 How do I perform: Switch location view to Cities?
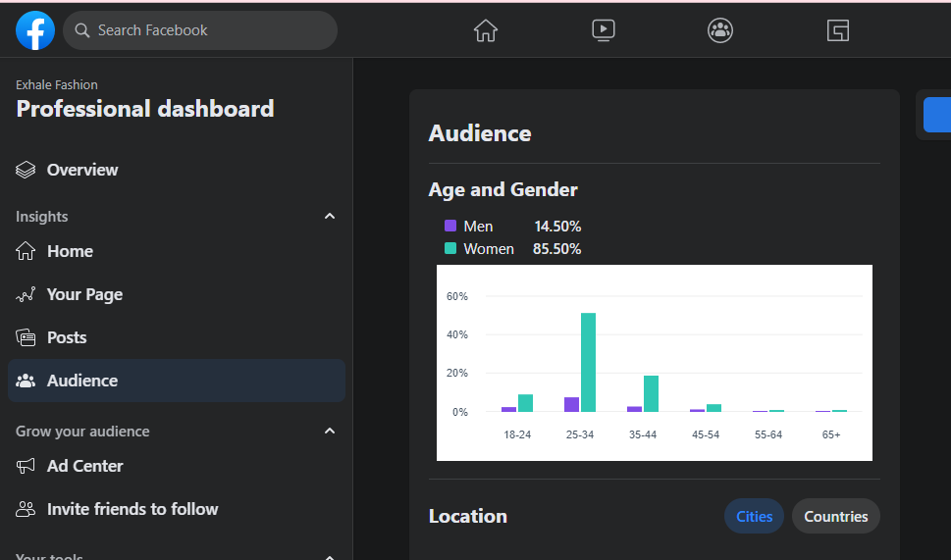(x=754, y=517)
